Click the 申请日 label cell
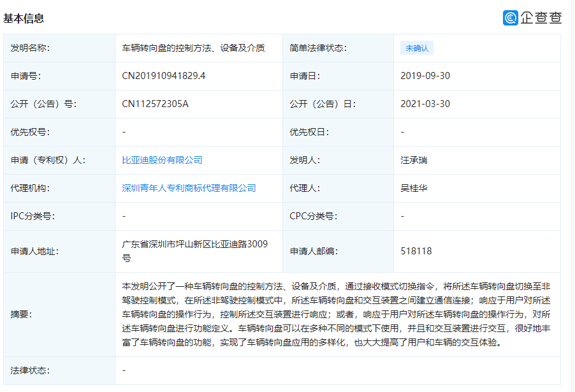575x392 pixels. tap(338, 76)
